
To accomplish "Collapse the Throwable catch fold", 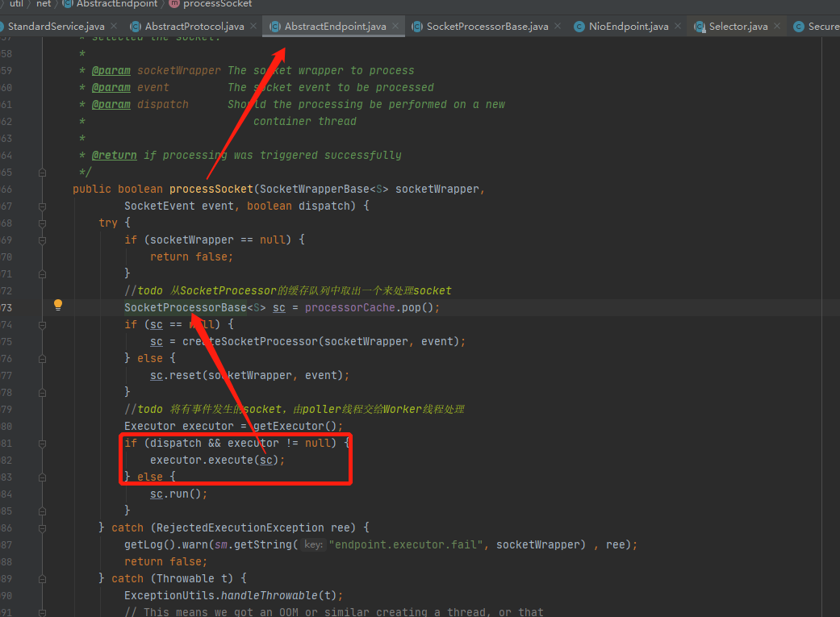I will point(42,579).
